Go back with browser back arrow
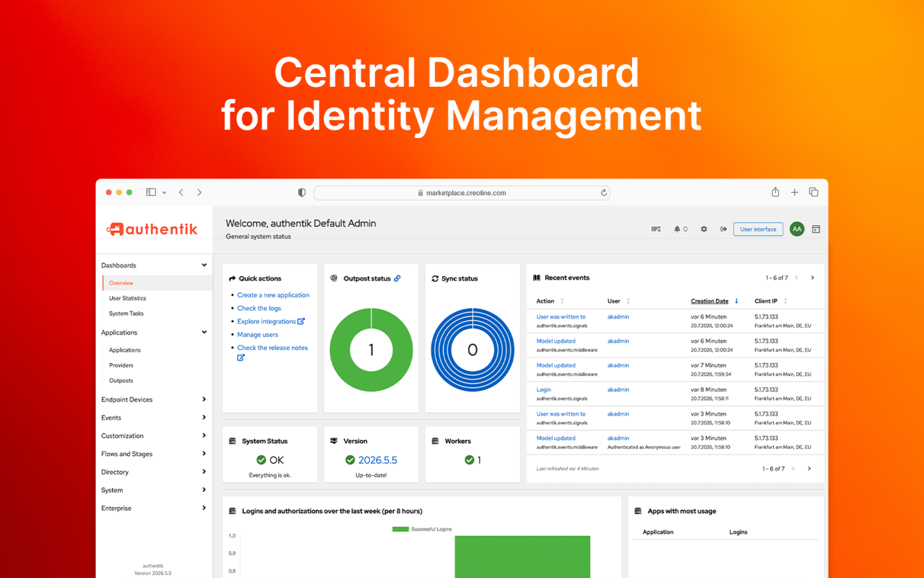Image resolution: width=924 pixels, height=578 pixels. [x=181, y=192]
